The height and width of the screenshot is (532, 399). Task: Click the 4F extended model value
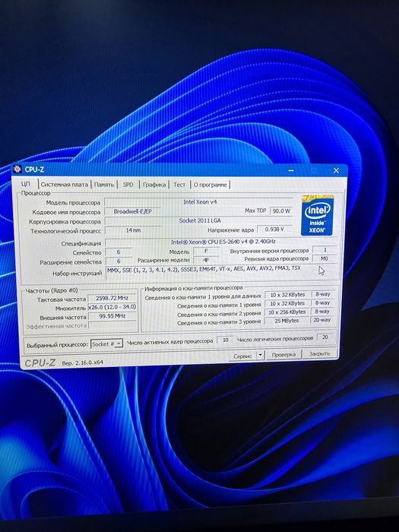pos(206,260)
